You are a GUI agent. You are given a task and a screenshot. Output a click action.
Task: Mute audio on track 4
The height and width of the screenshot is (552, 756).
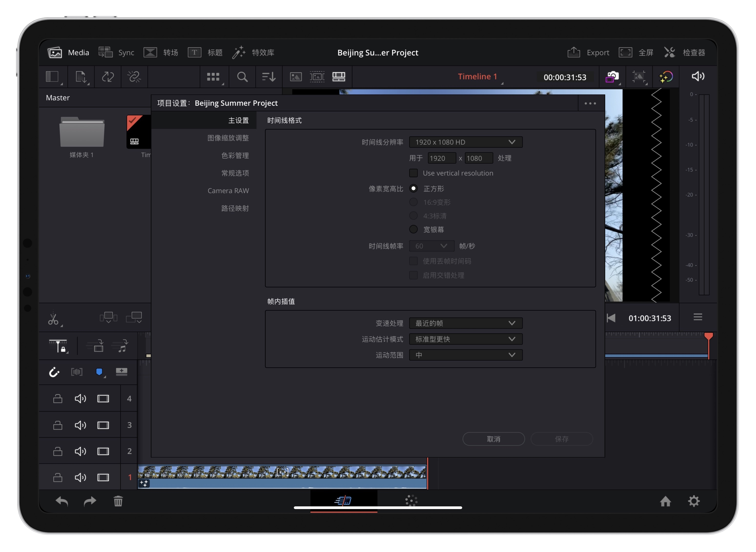(80, 398)
